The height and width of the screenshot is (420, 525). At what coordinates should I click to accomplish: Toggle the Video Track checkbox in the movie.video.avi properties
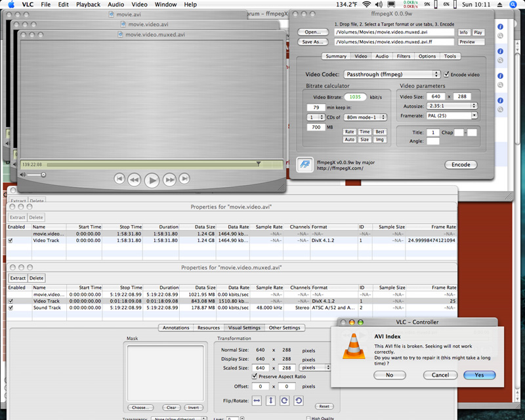point(10,240)
